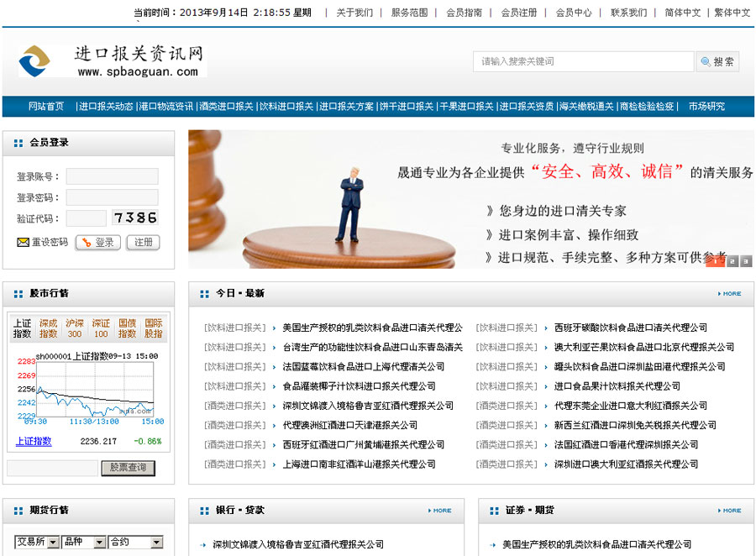756x556 pixels.
Task: Select the 深证100 stock tab
Action: click(x=101, y=328)
